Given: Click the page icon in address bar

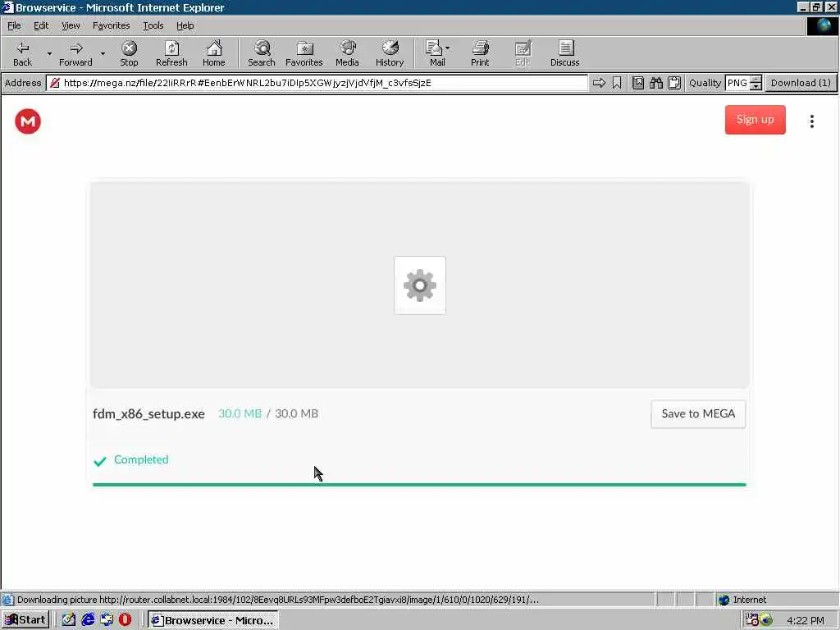Looking at the screenshot, I should [55, 83].
